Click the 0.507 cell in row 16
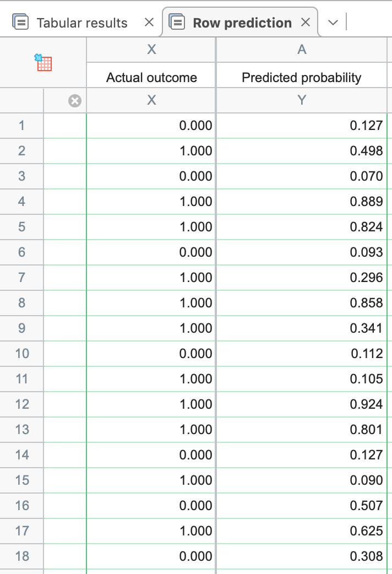This screenshot has width=392, height=574. (x=302, y=506)
